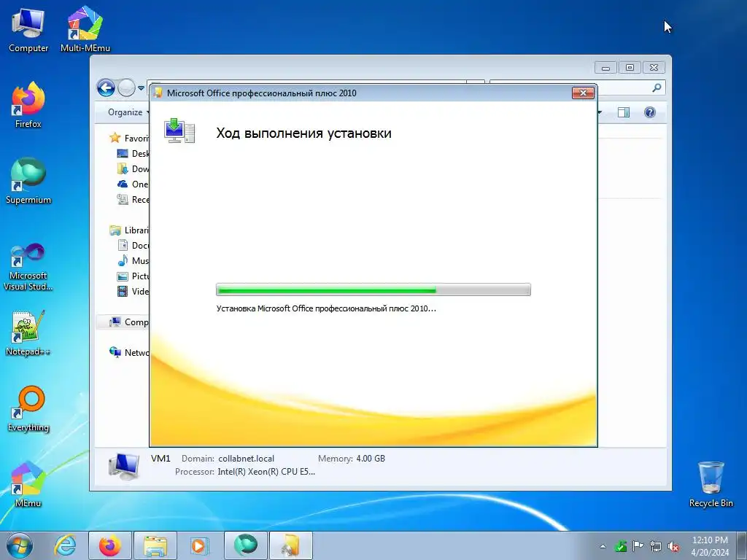
Task: Select Libraries in the Explorer sidebar
Action: 129,230
